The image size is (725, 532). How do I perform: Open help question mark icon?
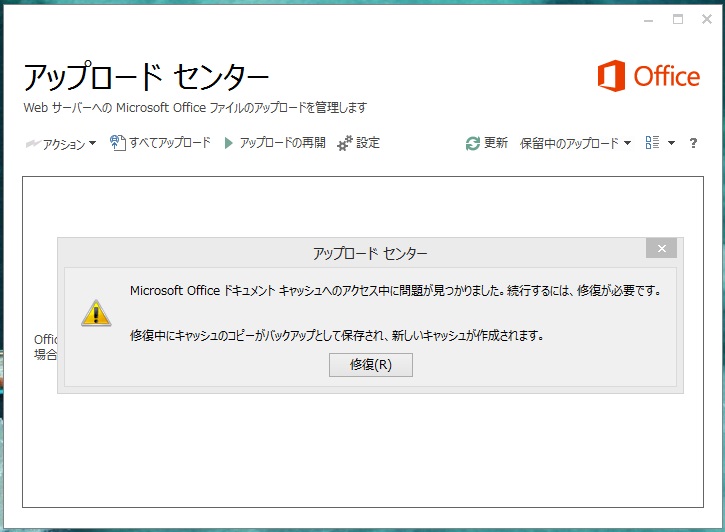pos(693,143)
